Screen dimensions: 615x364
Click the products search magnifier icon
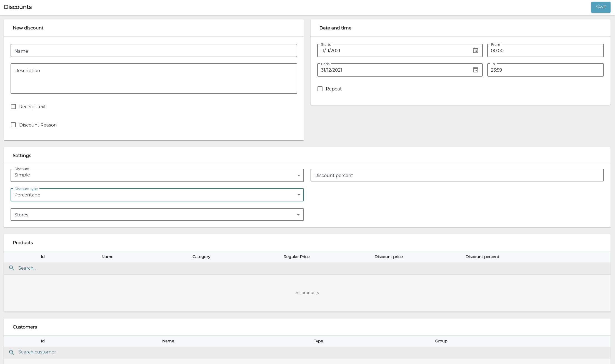click(x=11, y=268)
